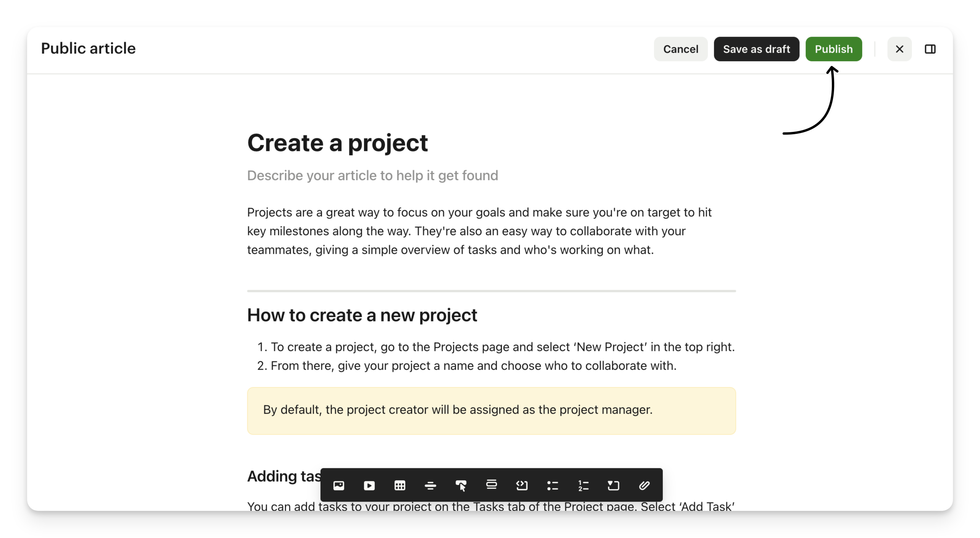Insert a button block
The width and height of the screenshot is (980, 538).
[x=461, y=485]
